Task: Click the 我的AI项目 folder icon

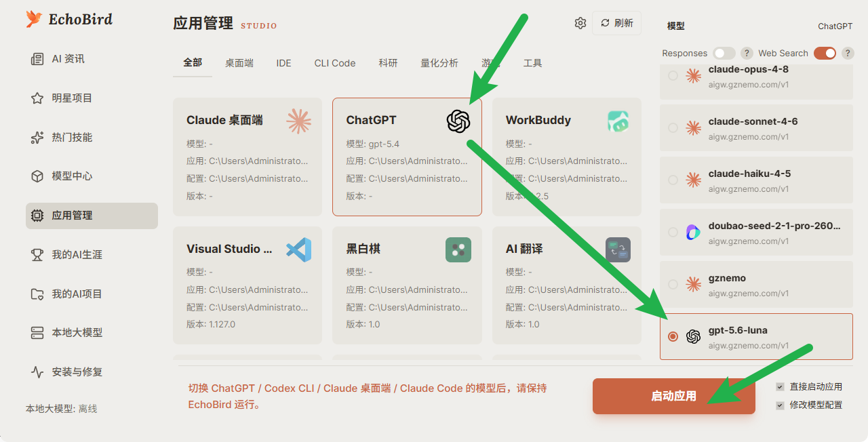Action: (37, 294)
